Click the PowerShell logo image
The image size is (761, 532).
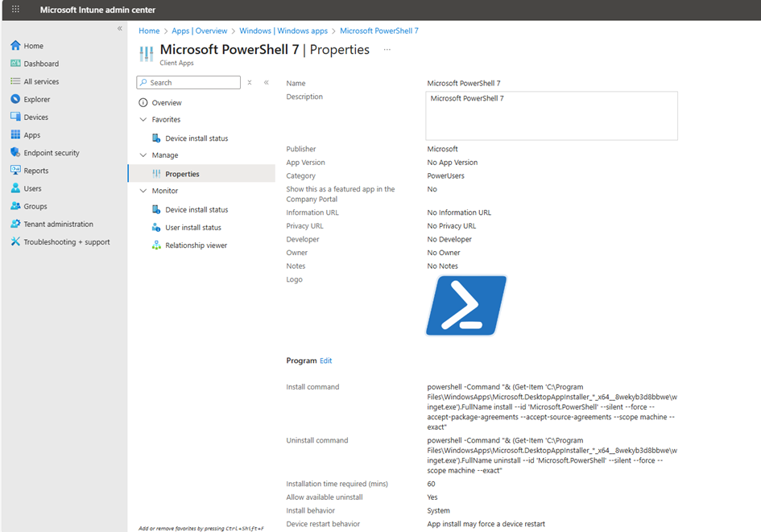pyautogui.click(x=466, y=306)
